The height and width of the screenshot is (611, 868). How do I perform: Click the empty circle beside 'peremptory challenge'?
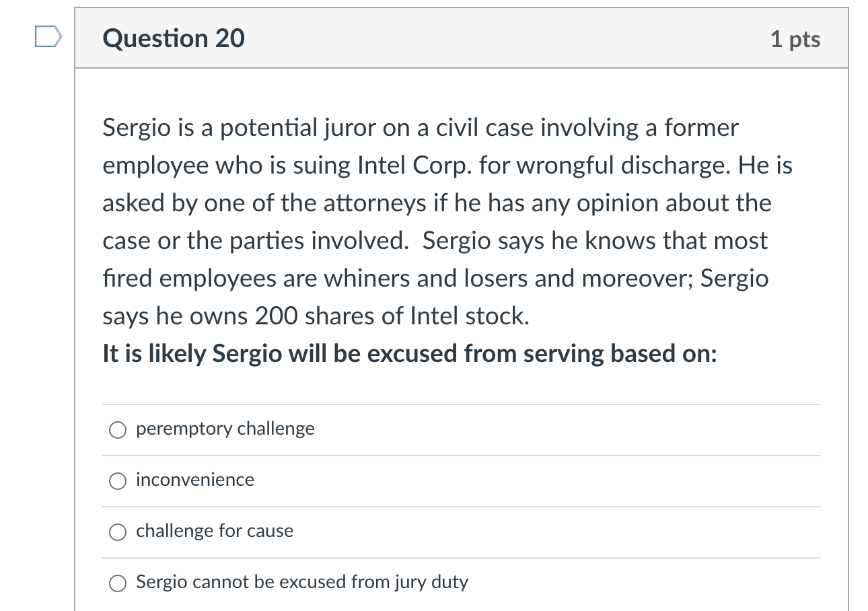[118, 429]
